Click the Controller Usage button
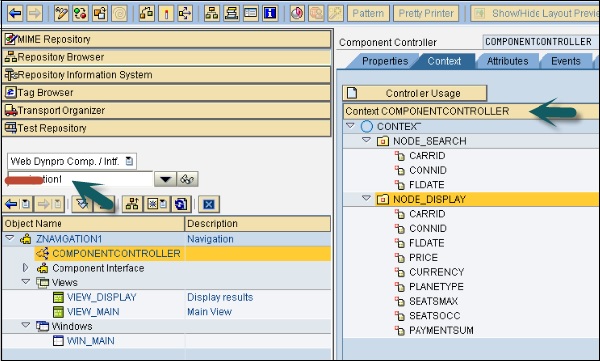 (x=415, y=93)
